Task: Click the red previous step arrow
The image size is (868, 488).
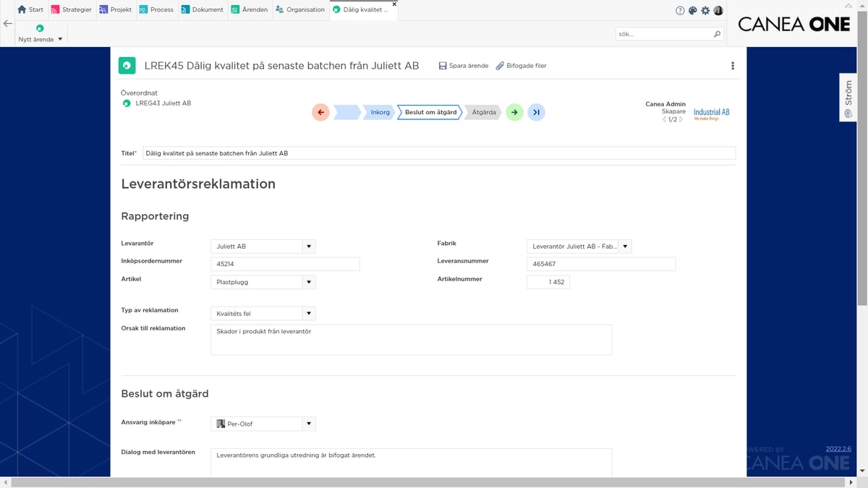Action: point(321,112)
